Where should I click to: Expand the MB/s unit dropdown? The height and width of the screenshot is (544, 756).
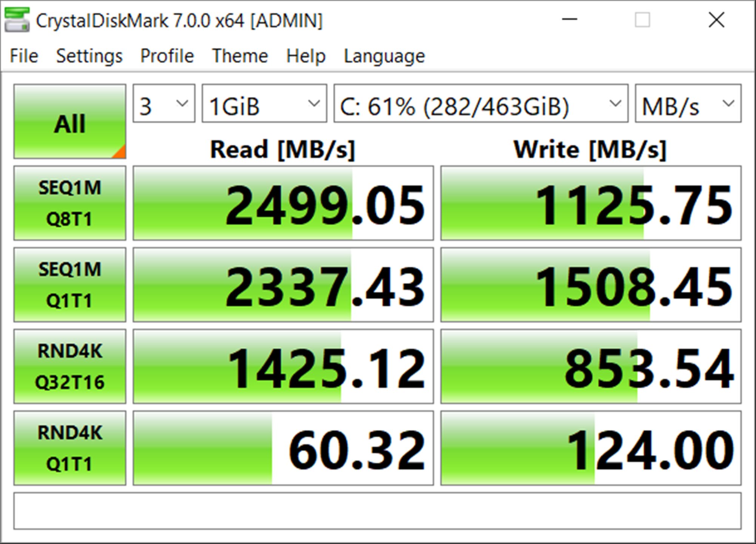tap(688, 104)
